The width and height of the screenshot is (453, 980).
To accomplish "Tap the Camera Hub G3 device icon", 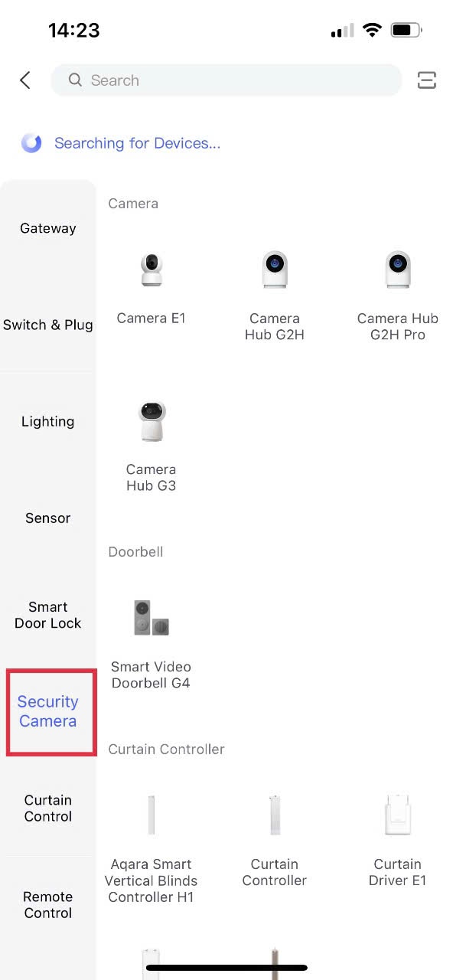I will coord(151,420).
